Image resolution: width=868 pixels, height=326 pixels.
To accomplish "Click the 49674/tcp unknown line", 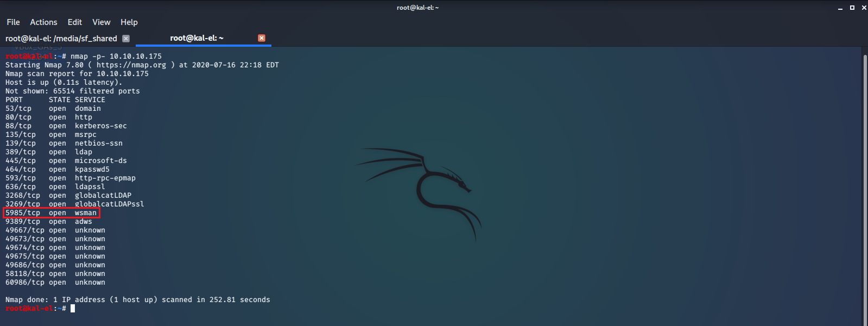I will click(55, 248).
